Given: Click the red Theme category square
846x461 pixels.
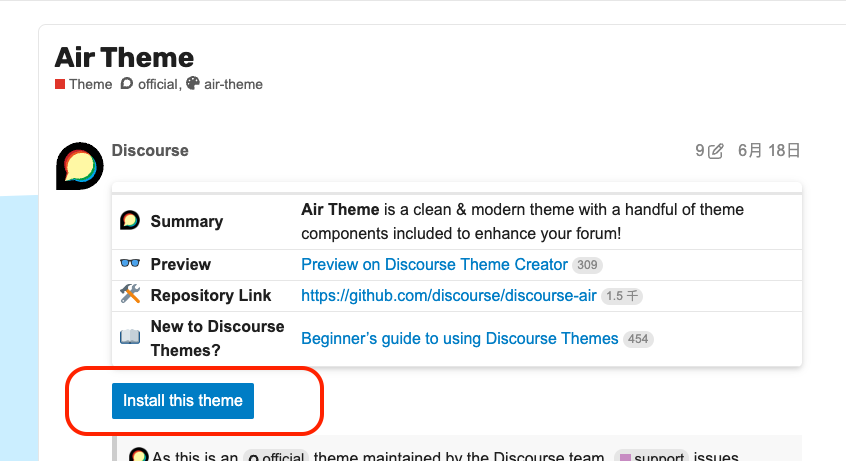Looking at the screenshot, I should pos(60,84).
